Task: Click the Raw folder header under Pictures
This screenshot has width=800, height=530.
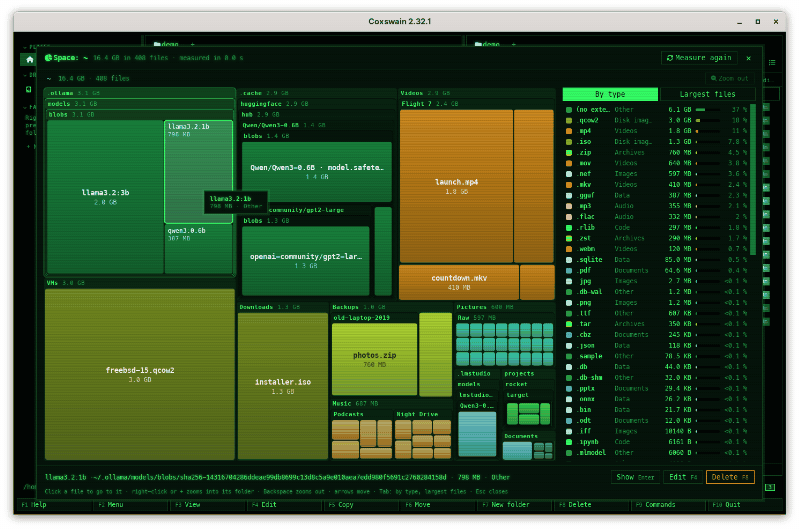Action: click(x=505, y=318)
